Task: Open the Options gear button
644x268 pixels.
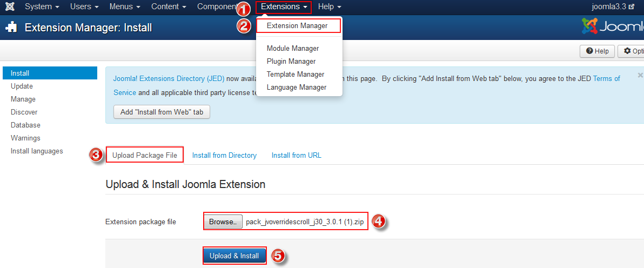Action: click(631, 51)
